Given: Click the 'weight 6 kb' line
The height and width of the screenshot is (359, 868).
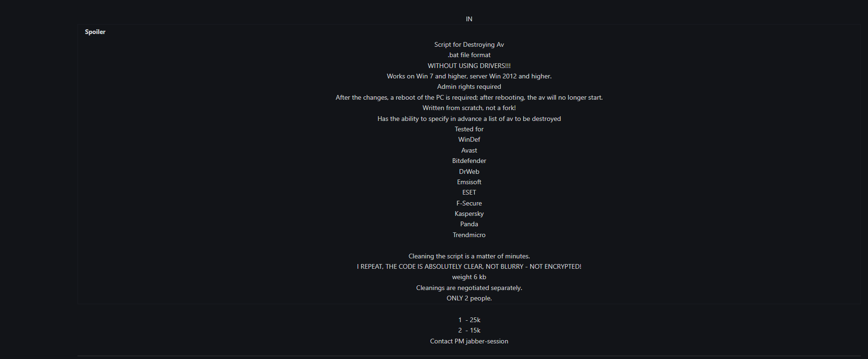Looking at the screenshot, I should point(469,277).
